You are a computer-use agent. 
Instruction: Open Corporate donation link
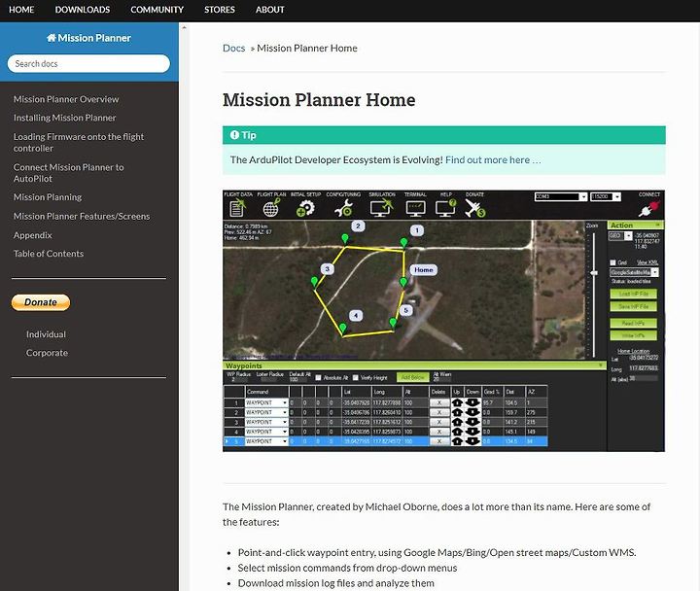coord(47,353)
